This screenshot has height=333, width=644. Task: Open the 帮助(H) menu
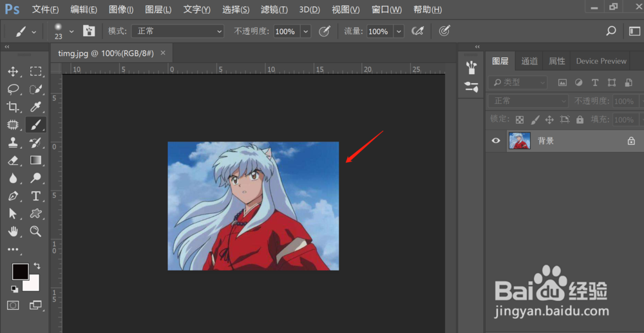(x=428, y=10)
